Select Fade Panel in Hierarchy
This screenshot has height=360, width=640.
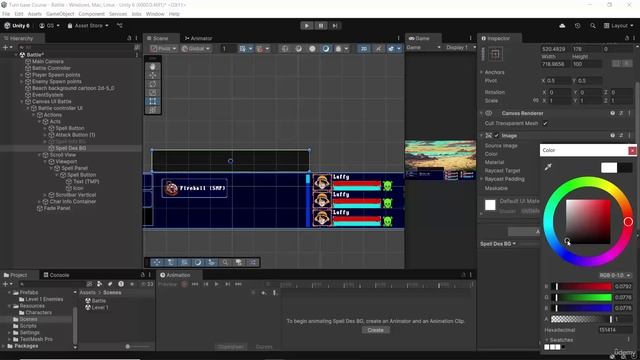coord(57,208)
